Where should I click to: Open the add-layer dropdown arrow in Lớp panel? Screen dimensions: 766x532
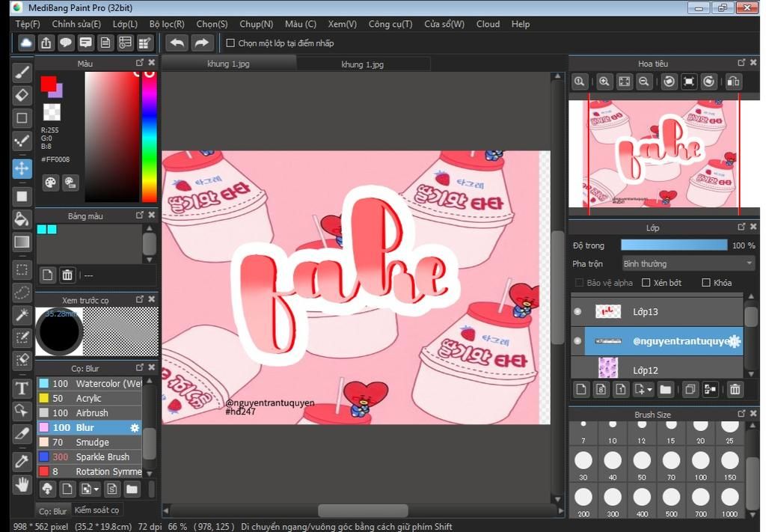(650, 390)
